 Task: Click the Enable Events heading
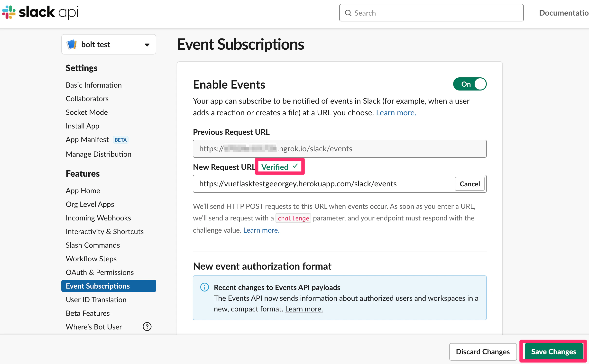click(229, 84)
